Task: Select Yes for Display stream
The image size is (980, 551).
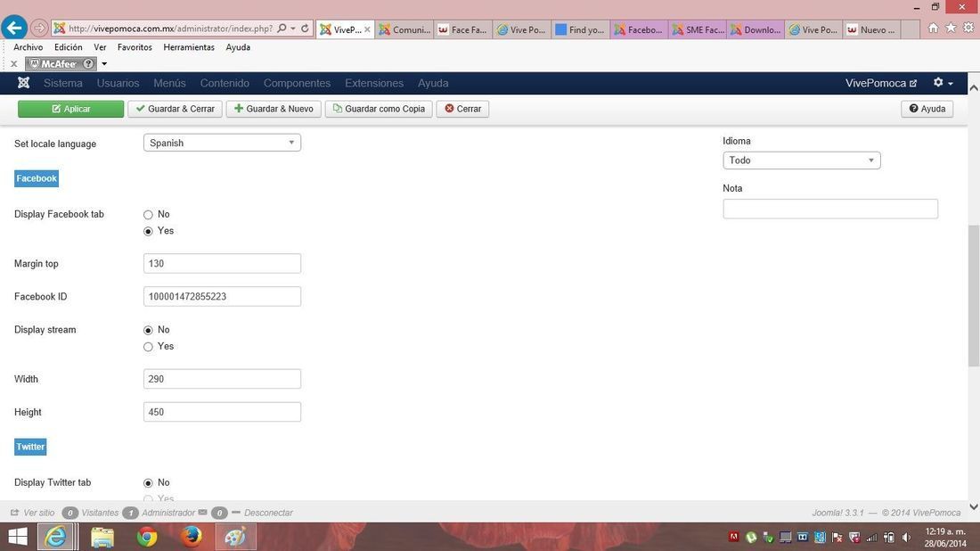Action: click(148, 347)
